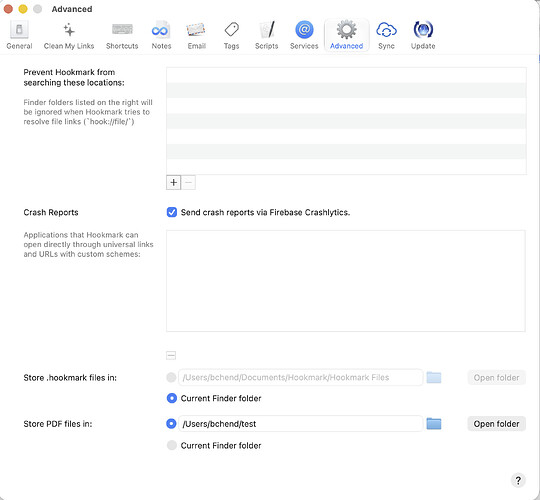
Task: Switch to the Update tab
Action: tap(423, 35)
